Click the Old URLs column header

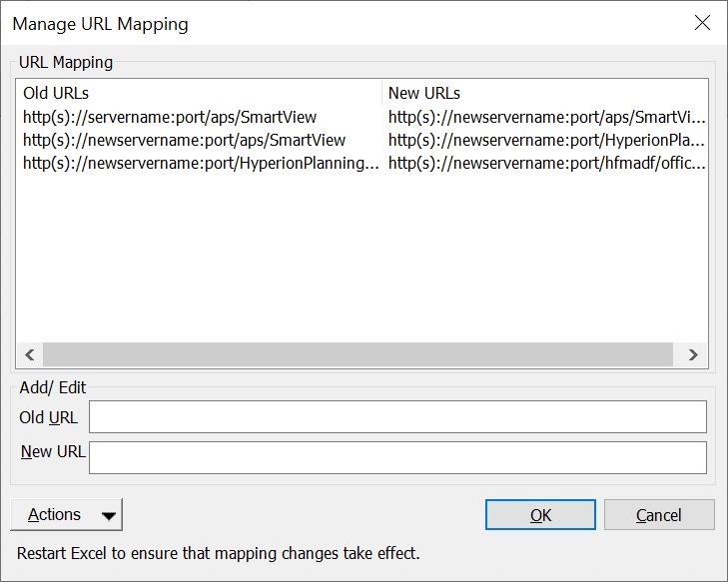[x=56, y=94]
